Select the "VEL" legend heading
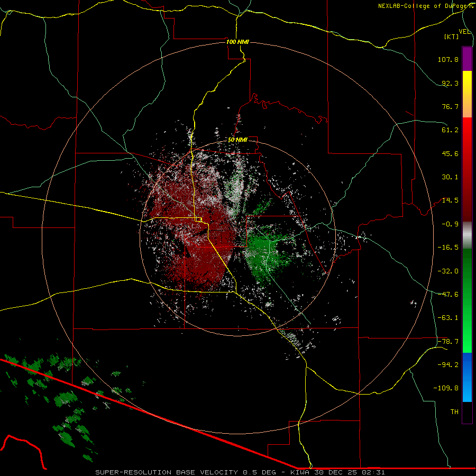This screenshot has height=476, width=476. [464, 32]
